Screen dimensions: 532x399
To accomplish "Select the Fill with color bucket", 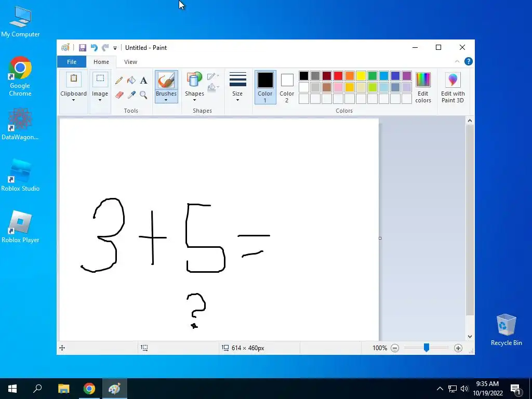I will (131, 81).
